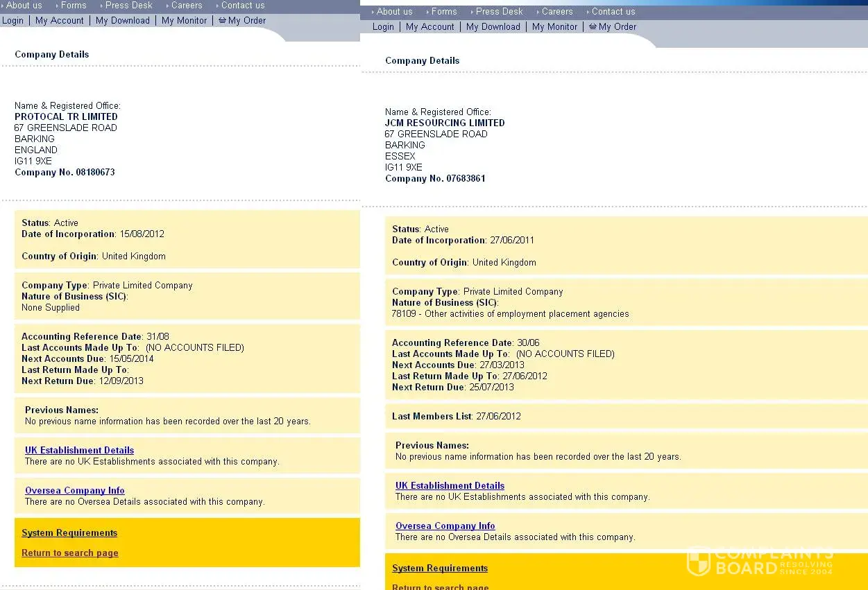This screenshot has height=590, width=868.
Task: Select Company Details heading on left page
Action: pyautogui.click(x=52, y=55)
